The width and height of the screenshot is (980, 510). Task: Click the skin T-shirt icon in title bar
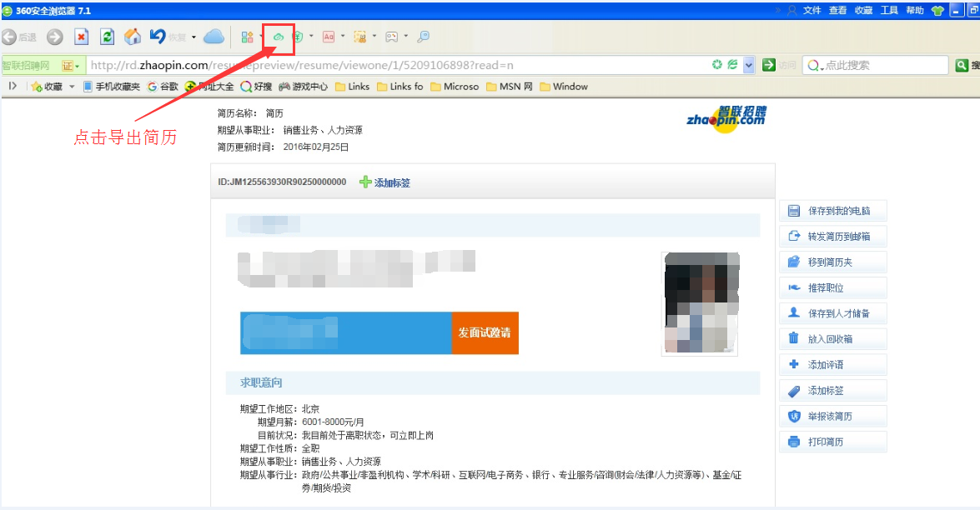pyautogui.click(x=938, y=11)
